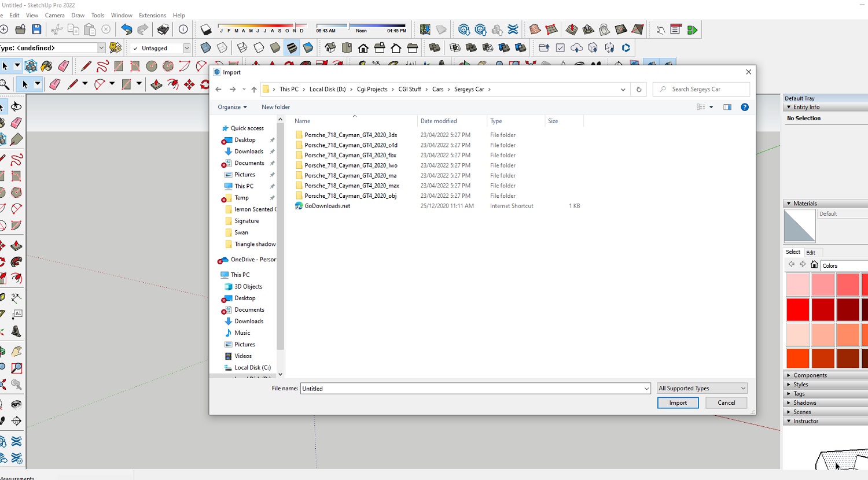Select the Paint Bucket tool

point(47,67)
